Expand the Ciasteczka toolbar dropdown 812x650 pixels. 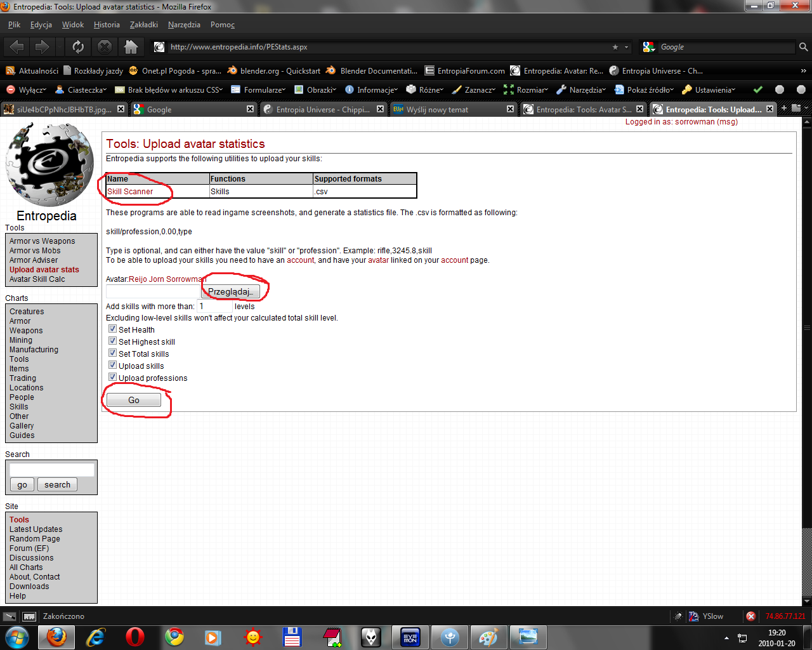81,90
